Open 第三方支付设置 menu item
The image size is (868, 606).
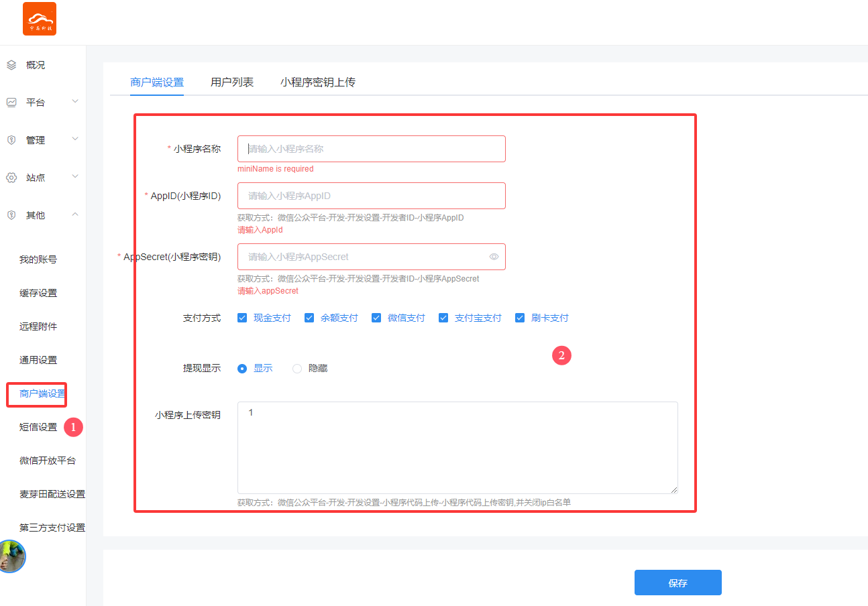tap(52, 528)
